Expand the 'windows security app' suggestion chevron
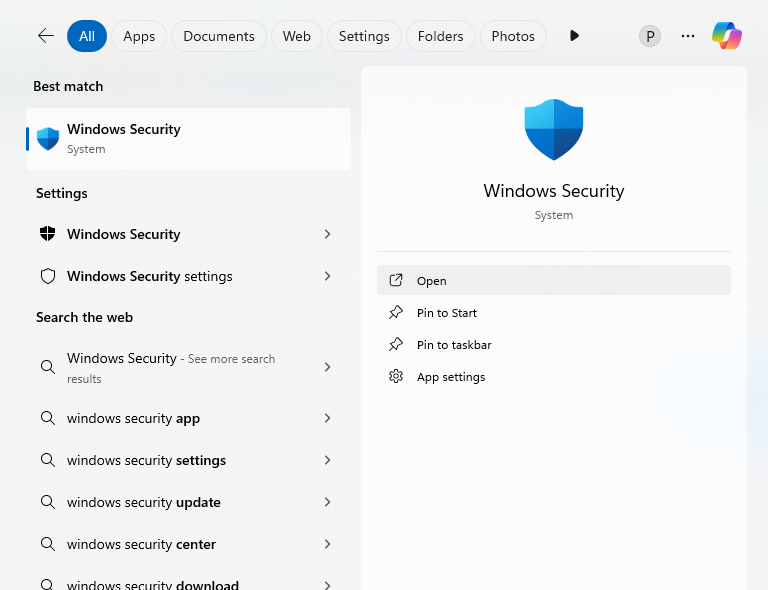This screenshot has height=590, width=768. tap(327, 419)
